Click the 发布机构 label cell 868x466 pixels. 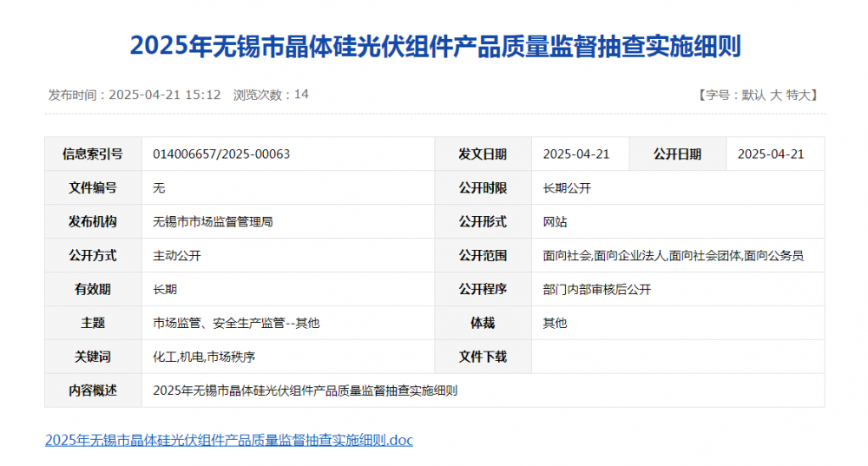point(93,222)
